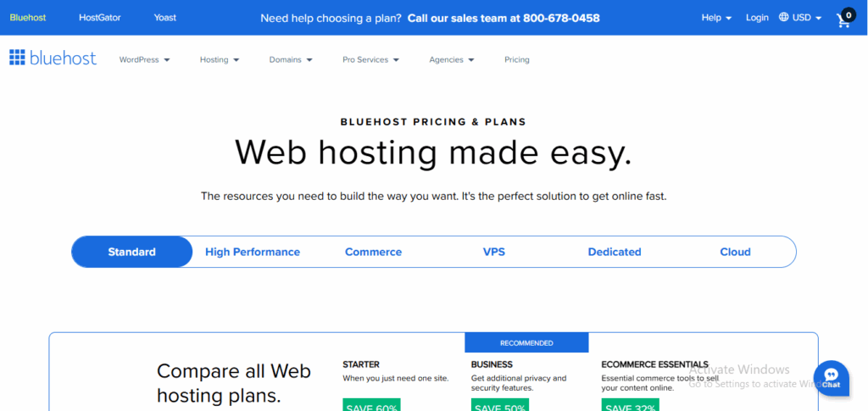Expand the WordPress menu
This screenshot has height=411, width=868.
coord(144,59)
